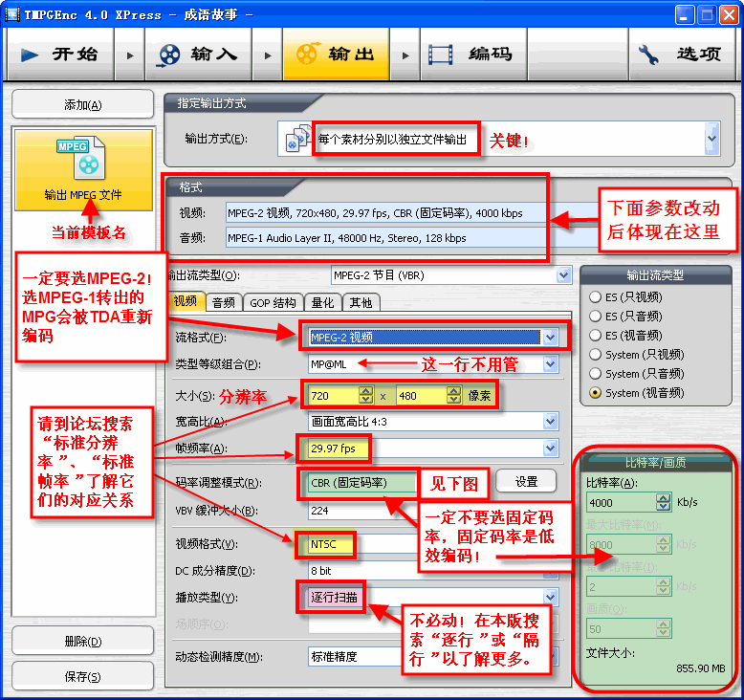Click the 设置 button
744x700 pixels.
pyautogui.click(x=526, y=482)
